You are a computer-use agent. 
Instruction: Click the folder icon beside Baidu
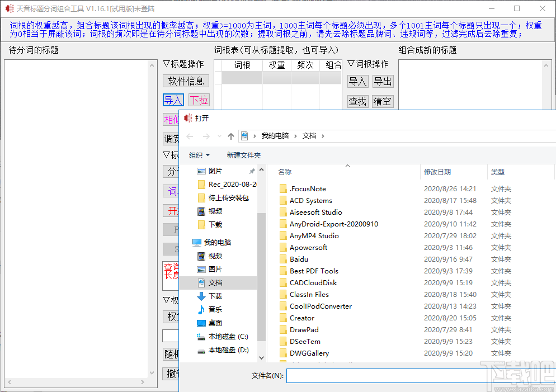[283, 259]
